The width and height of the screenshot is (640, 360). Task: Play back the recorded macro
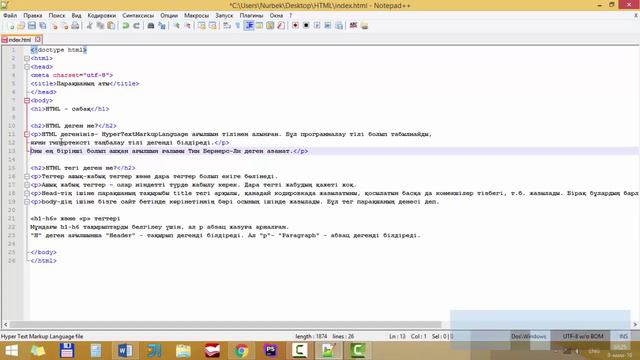pyautogui.click(x=317, y=26)
